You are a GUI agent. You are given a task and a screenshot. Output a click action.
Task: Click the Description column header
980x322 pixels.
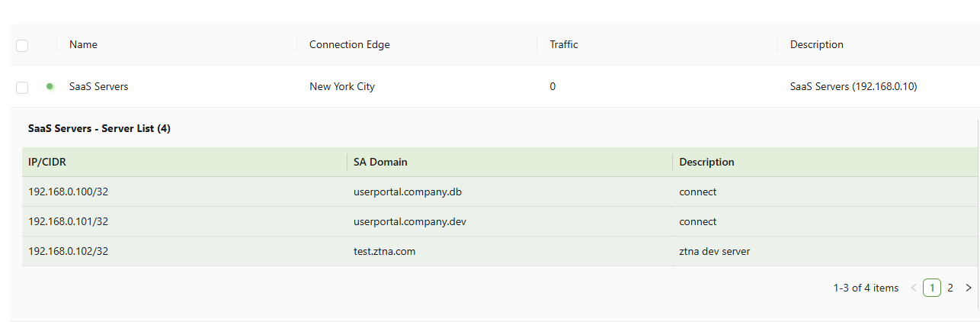[x=816, y=44]
